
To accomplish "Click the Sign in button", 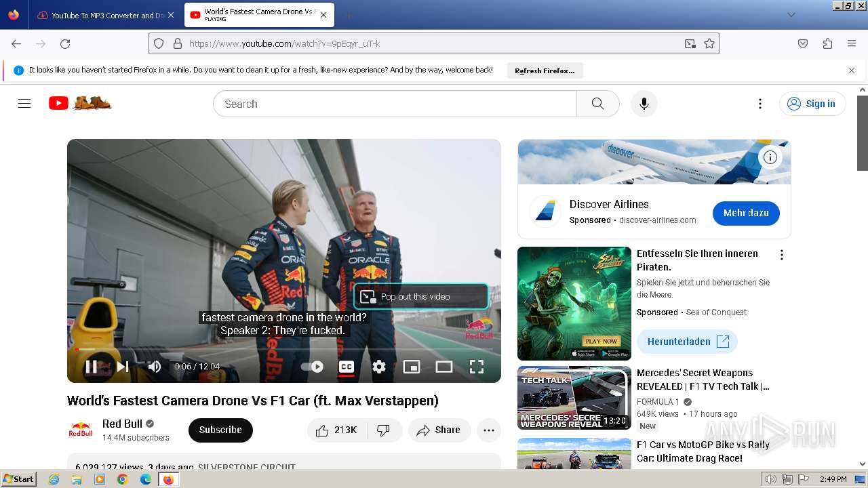I will [812, 104].
